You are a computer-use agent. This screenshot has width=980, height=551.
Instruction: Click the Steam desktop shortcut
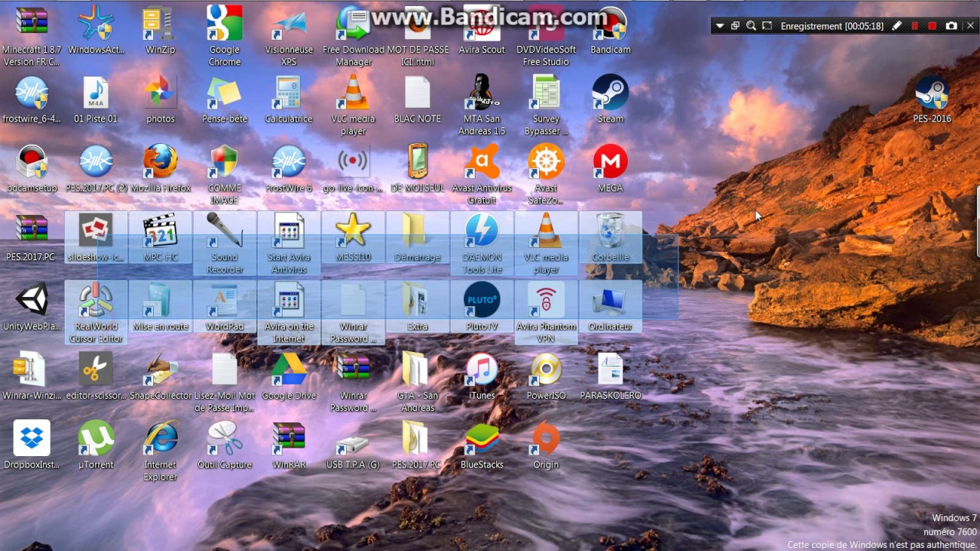[610, 93]
